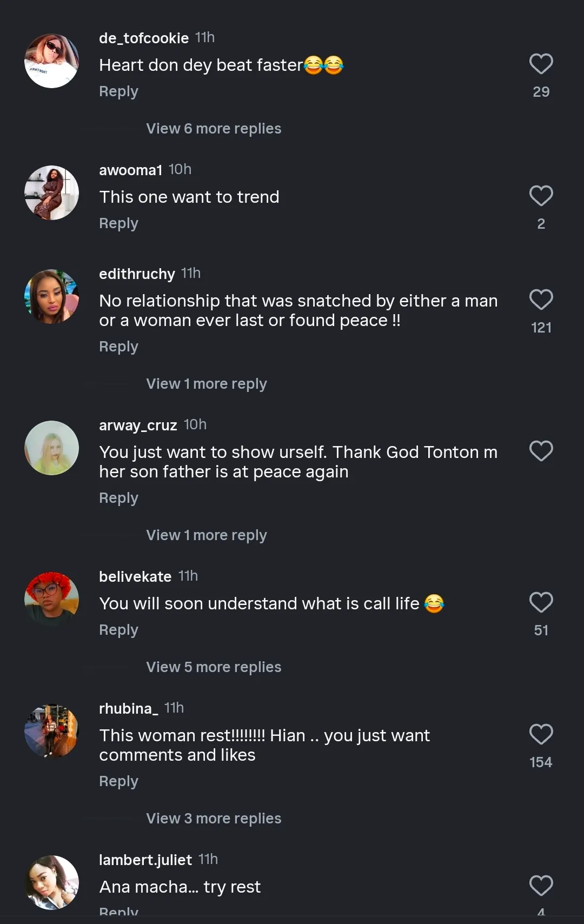Like arway_cruz's comment using heart icon
584x924 pixels.
tap(541, 451)
